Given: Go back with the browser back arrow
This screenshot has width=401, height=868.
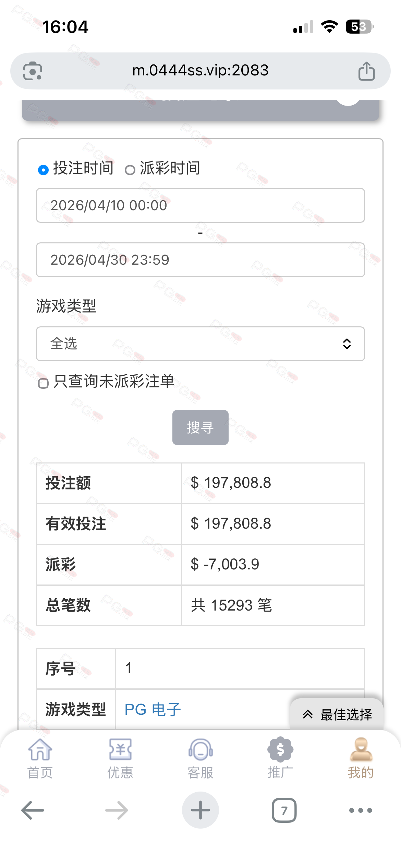Looking at the screenshot, I should (x=33, y=810).
